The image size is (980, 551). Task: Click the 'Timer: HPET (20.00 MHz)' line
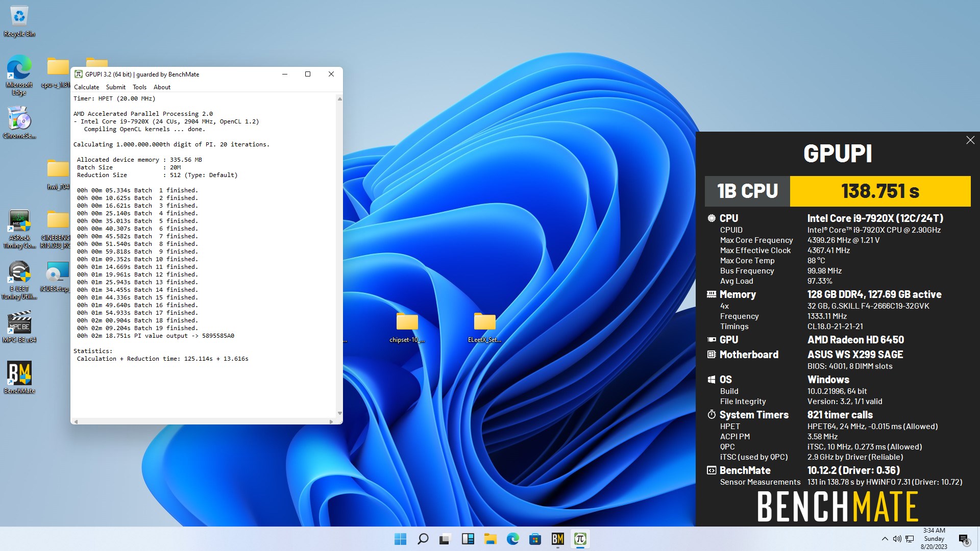pos(114,98)
